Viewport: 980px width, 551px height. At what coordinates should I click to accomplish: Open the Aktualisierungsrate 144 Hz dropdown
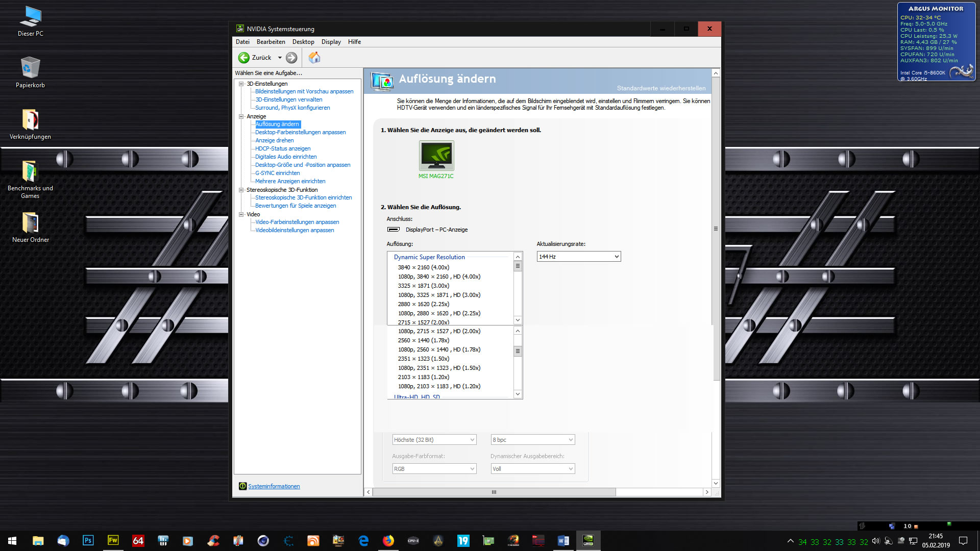tap(578, 257)
